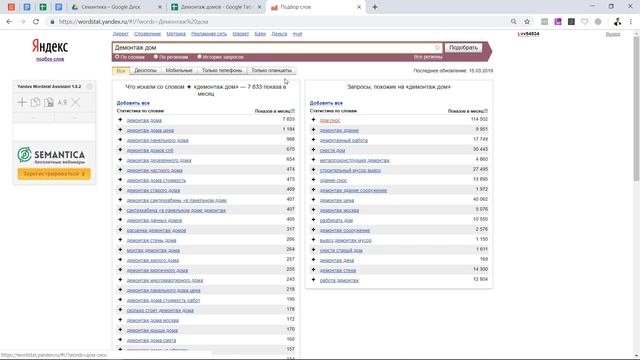This screenshot has width=640, height=360.
Task: Open the 'подбор слов' link under logo
Action: point(50,59)
